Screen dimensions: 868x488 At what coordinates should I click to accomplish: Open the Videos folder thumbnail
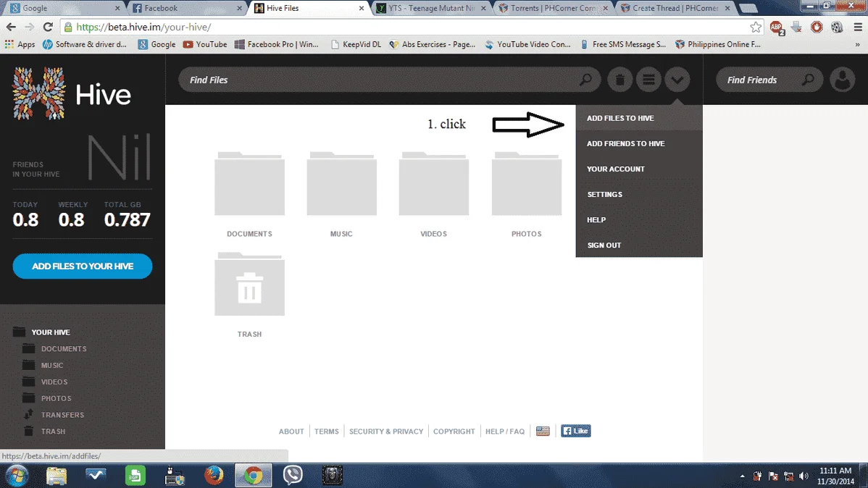pos(434,184)
